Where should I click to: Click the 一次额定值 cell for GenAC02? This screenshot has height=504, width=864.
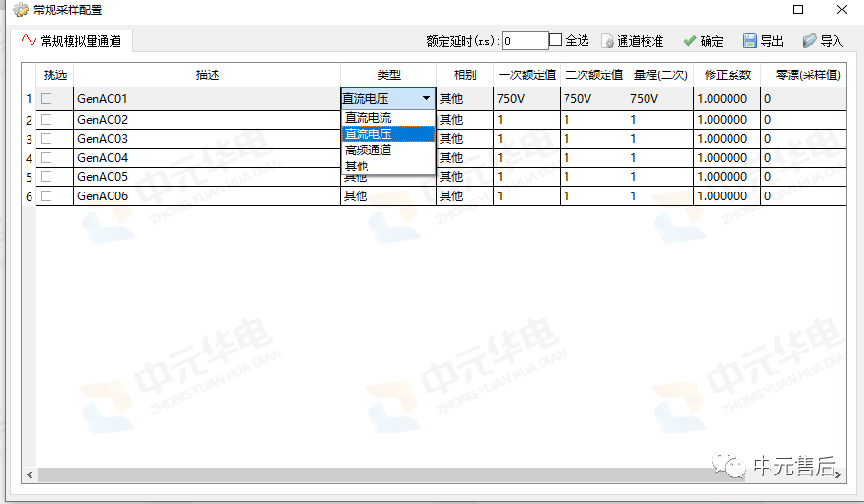pyautogui.click(x=526, y=119)
